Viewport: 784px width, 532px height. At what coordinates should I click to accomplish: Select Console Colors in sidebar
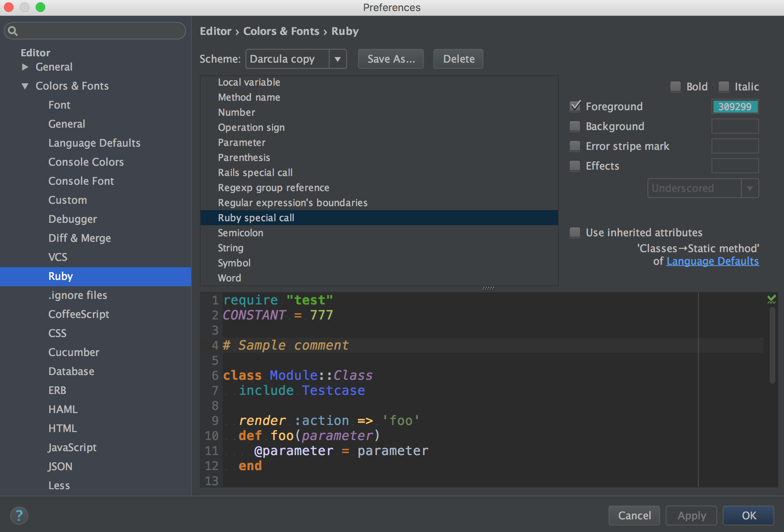click(86, 162)
